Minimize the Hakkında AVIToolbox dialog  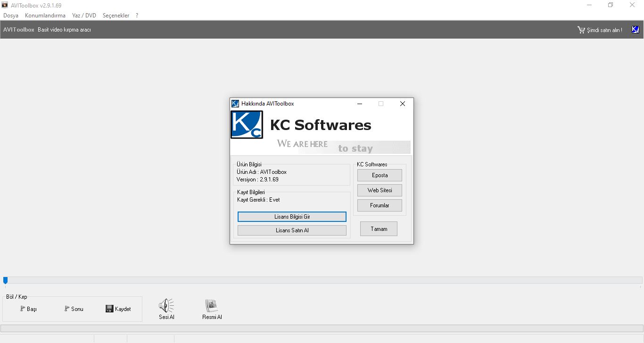pos(360,104)
